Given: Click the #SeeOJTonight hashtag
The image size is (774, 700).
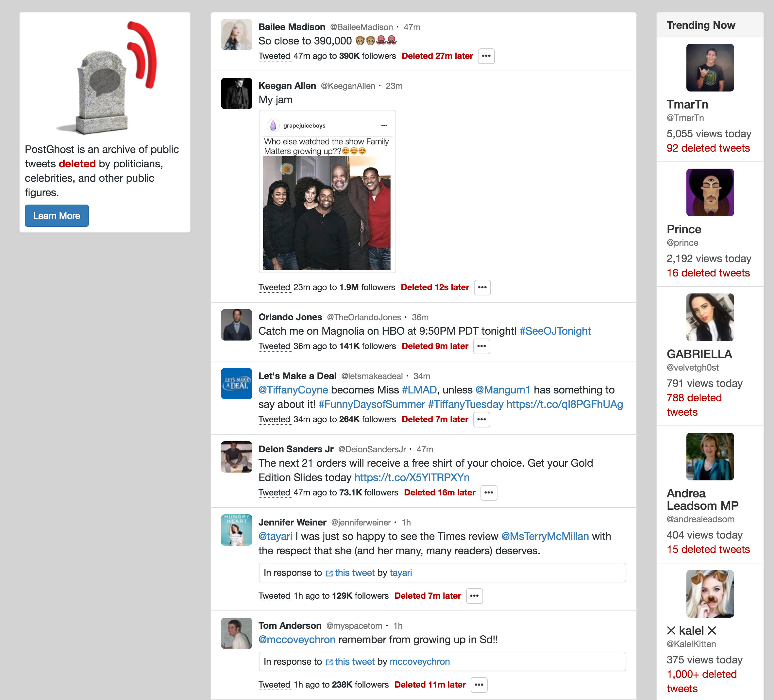Looking at the screenshot, I should 555,331.
